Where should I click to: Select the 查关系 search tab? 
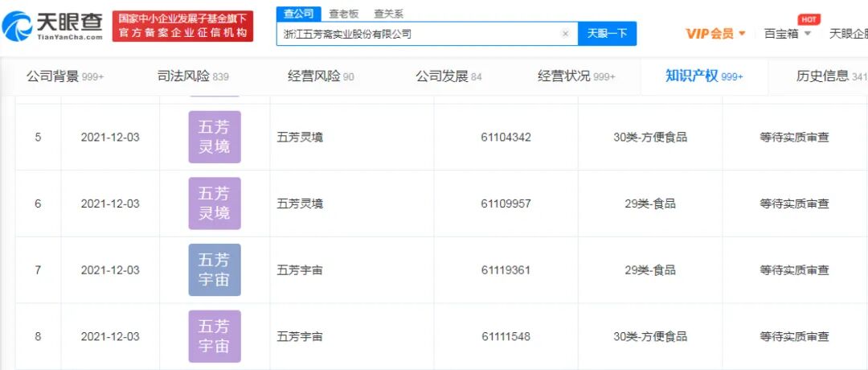tap(389, 14)
